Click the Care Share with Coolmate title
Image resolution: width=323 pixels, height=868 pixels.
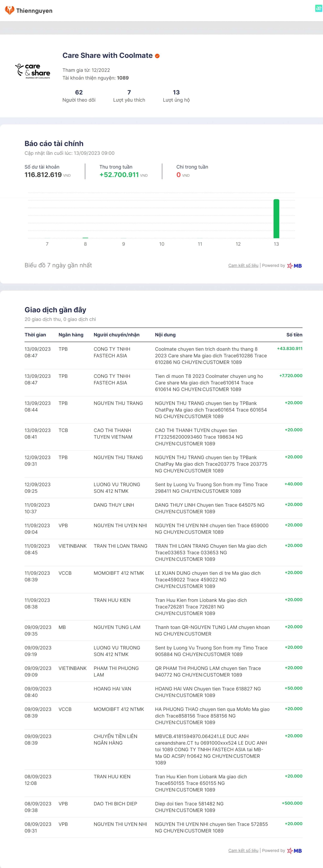coord(108,56)
